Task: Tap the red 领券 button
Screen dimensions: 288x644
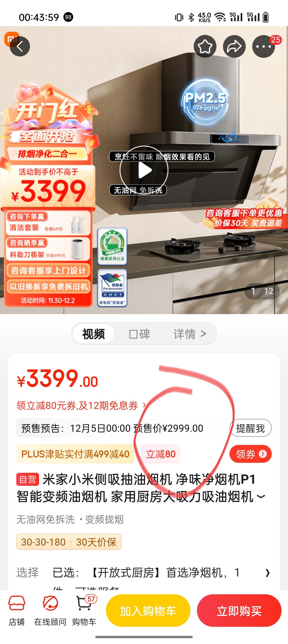Action: (251, 454)
